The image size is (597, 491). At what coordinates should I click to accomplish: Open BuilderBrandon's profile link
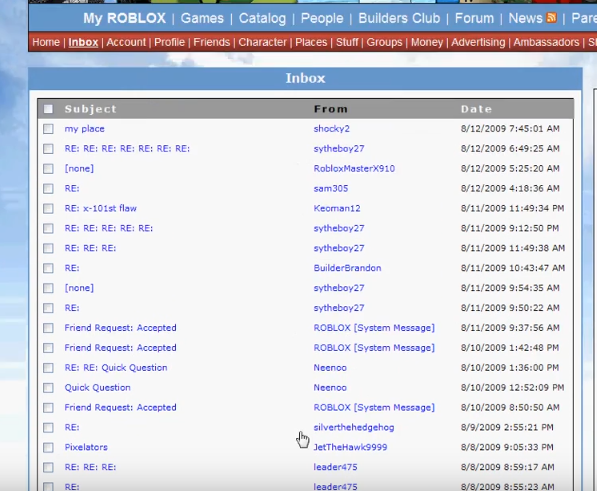click(347, 268)
